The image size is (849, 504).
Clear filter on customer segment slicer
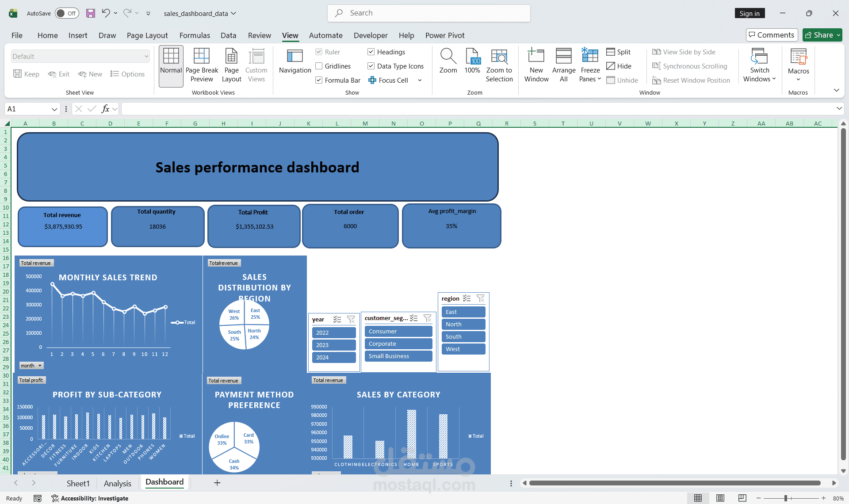click(428, 318)
